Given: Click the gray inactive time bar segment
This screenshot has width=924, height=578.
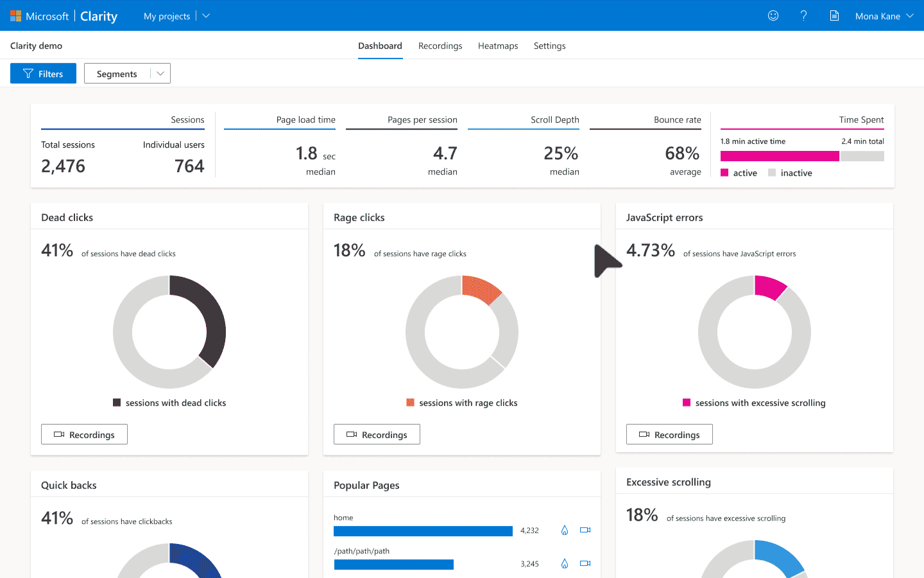Looking at the screenshot, I should pos(862,156).
